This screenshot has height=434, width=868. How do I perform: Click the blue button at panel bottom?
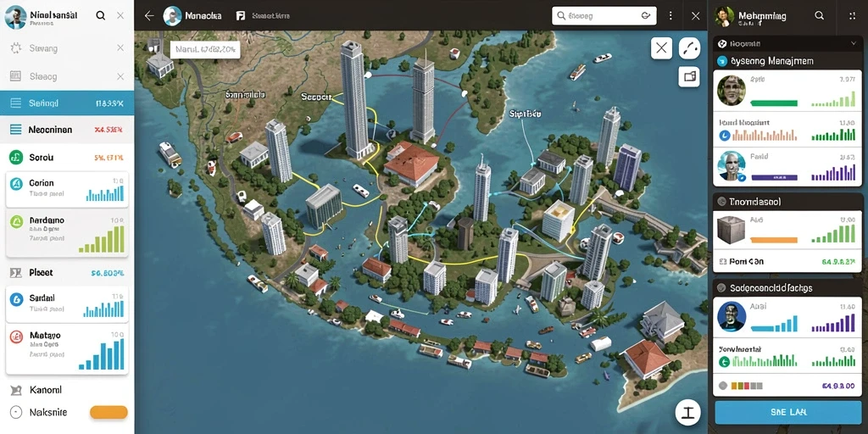click(x=787, y=413)
